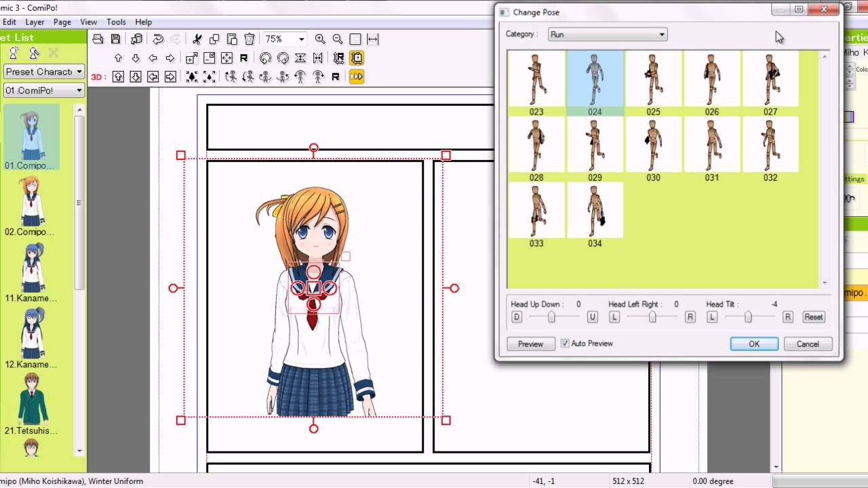Open the Layer menu
868x488 pixels.
(x=35, y=22)
